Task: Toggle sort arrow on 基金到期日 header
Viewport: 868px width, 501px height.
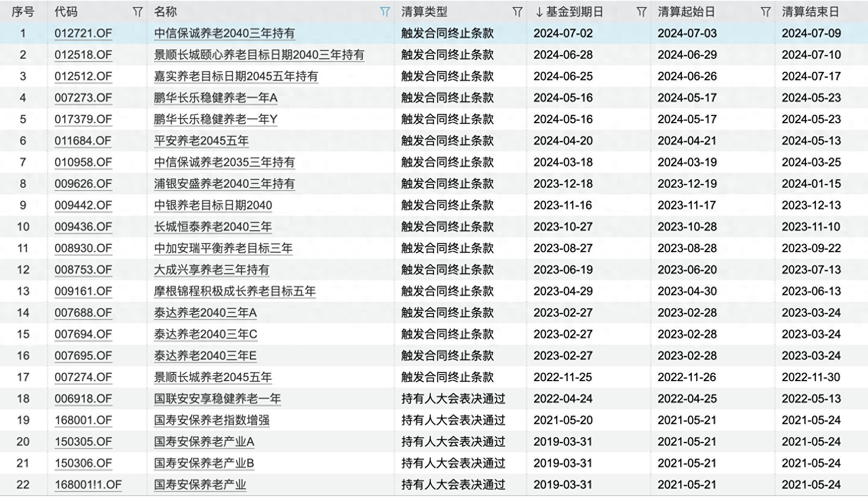Action: tap(539, 12)
